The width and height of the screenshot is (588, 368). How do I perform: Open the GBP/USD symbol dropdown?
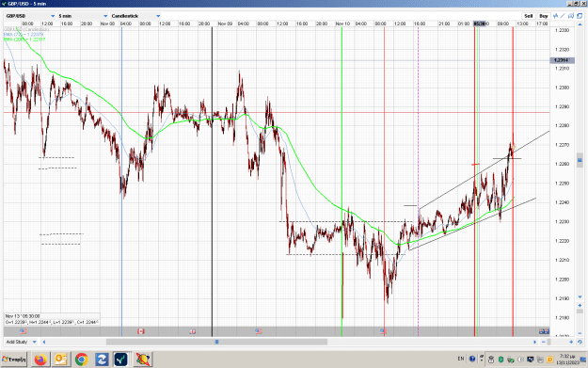click(30, 16)
